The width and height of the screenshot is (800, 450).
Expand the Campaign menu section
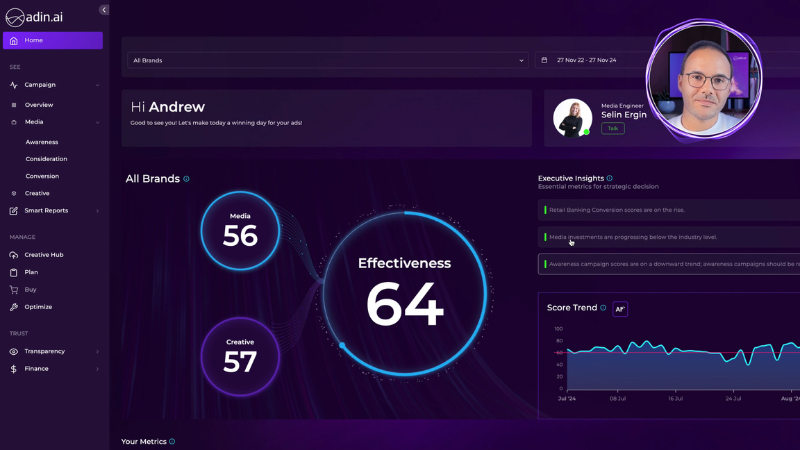97,85
